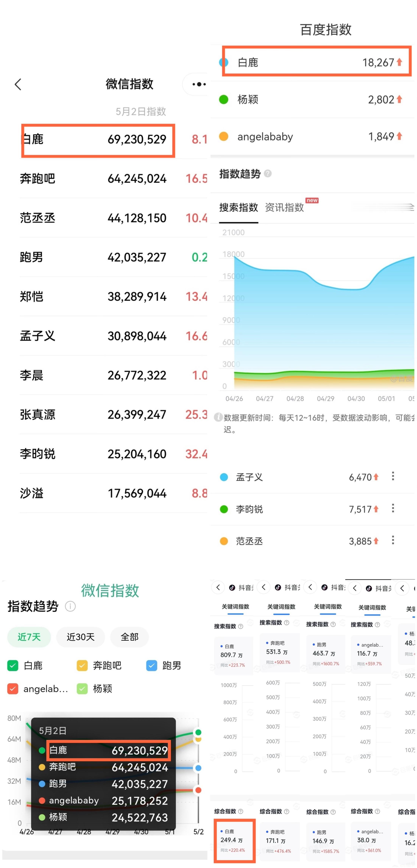
Task: Open 关键词指数 tab in third 抖音 panel
Action: tap(328, 607)
